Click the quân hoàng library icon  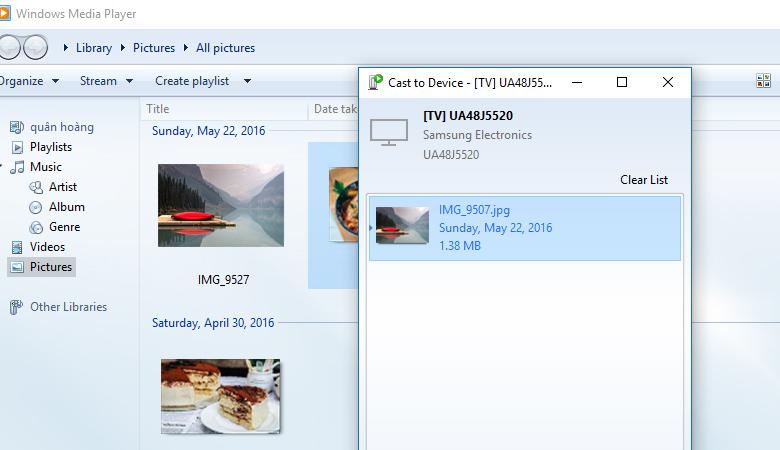tap(16, 127)
